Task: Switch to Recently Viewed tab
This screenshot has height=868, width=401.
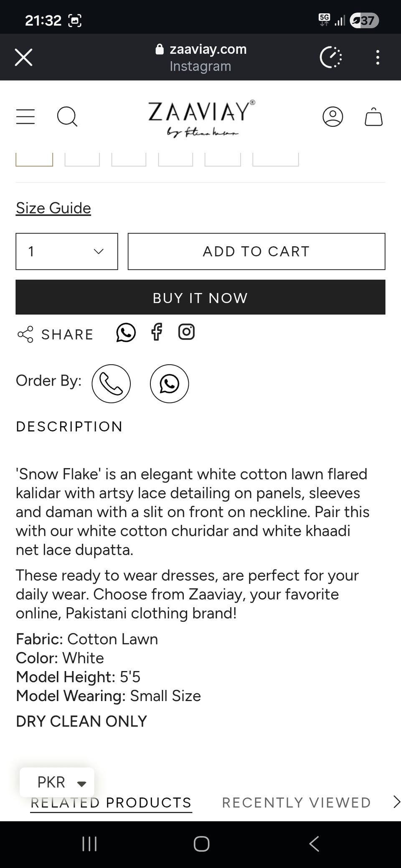Action: 296,802
